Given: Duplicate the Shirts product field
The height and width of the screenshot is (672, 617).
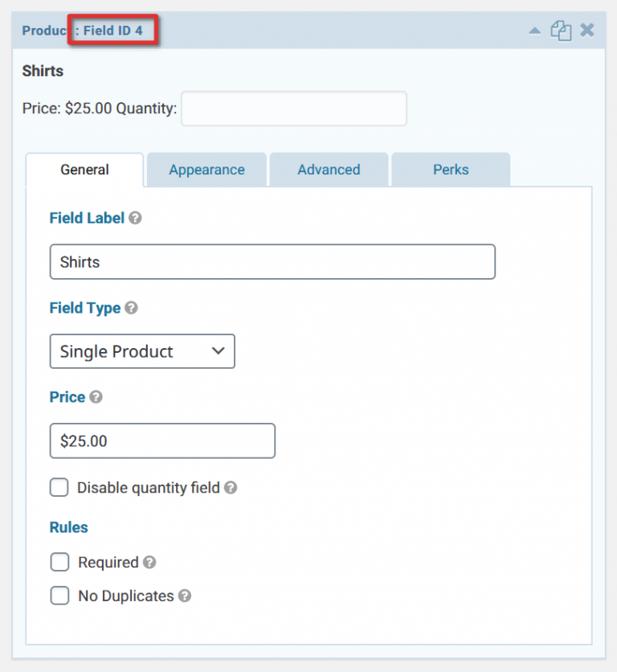Looking at the screenshot, I should click(561, 30).
